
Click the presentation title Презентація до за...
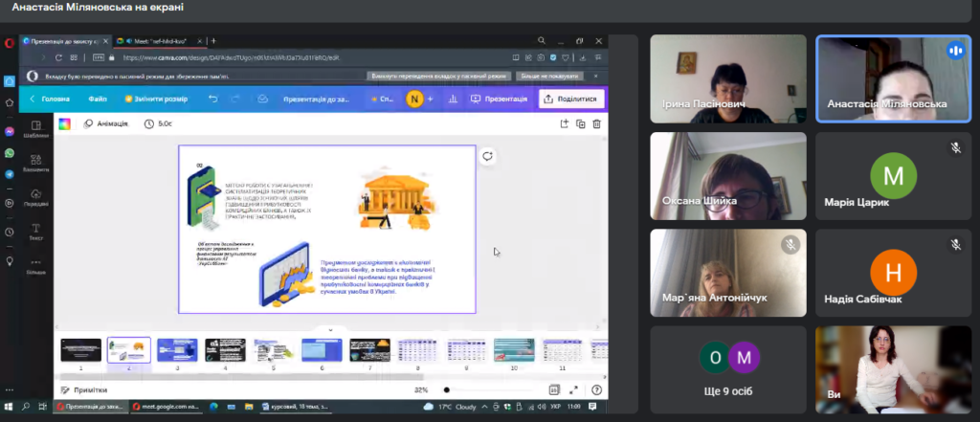coord(316,99)
